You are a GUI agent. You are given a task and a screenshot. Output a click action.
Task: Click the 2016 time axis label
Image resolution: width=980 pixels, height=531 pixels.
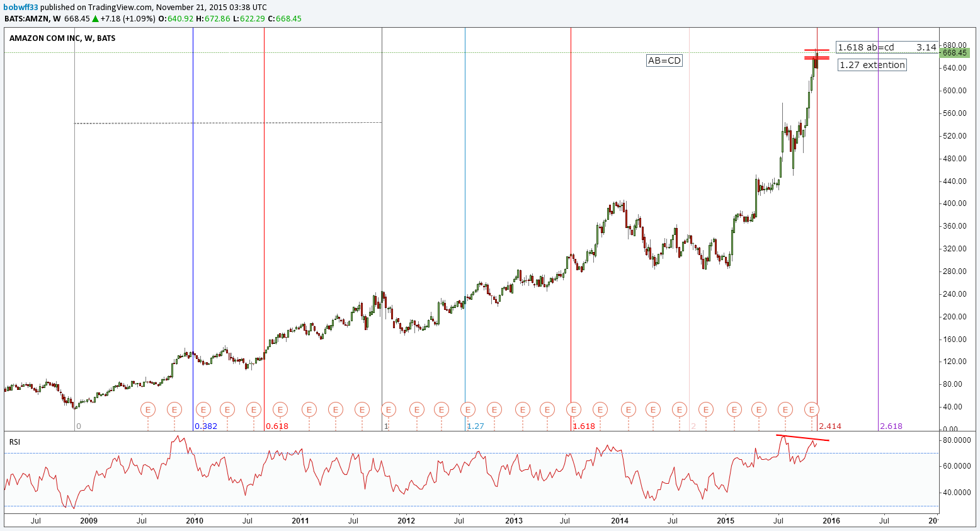pyautogui.click(x=831, y=521)
